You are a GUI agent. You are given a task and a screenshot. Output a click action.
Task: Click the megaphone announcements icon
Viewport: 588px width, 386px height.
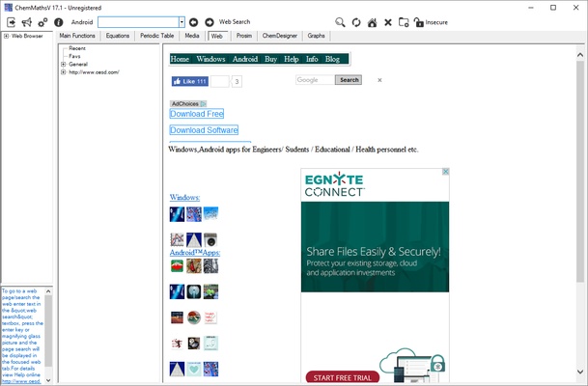point(27,22)
